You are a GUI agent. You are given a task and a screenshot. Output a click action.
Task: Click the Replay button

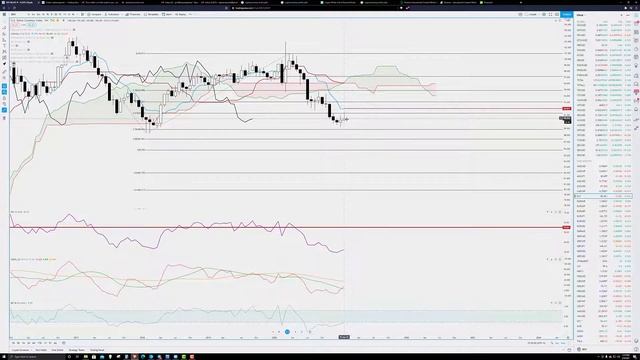coord(180,14)
